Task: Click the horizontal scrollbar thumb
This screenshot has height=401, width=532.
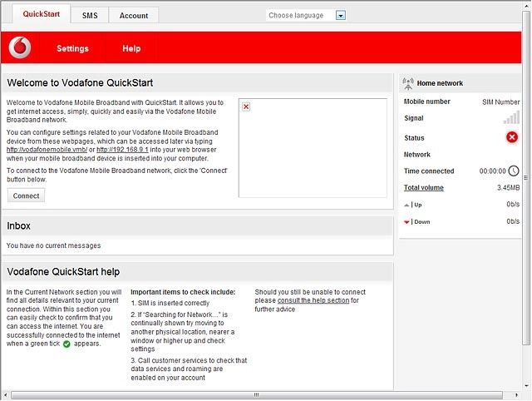Action: (257, 395)
